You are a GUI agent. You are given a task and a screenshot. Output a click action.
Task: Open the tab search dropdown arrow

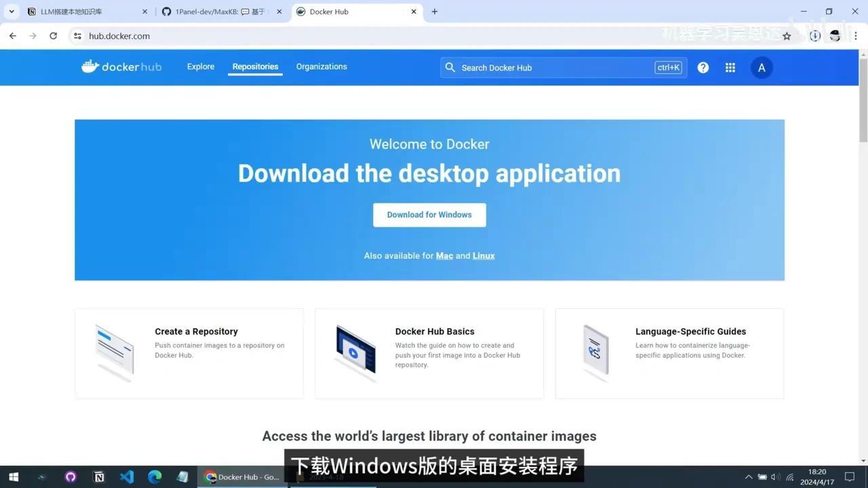tap(12, 12)
